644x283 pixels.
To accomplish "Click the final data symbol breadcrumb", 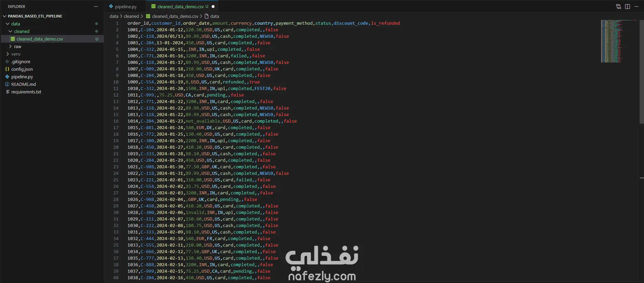I will (x=215, y=16).
